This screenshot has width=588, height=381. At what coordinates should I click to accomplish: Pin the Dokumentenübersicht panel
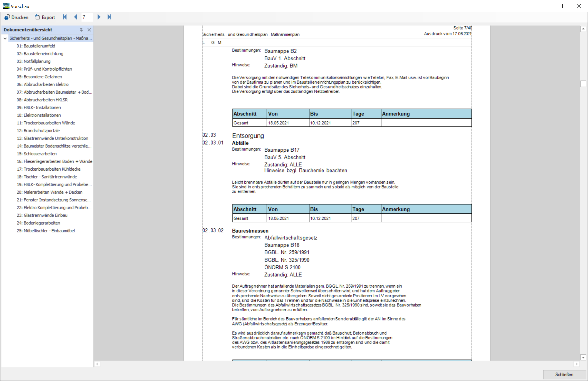click(x=81, y=30)
